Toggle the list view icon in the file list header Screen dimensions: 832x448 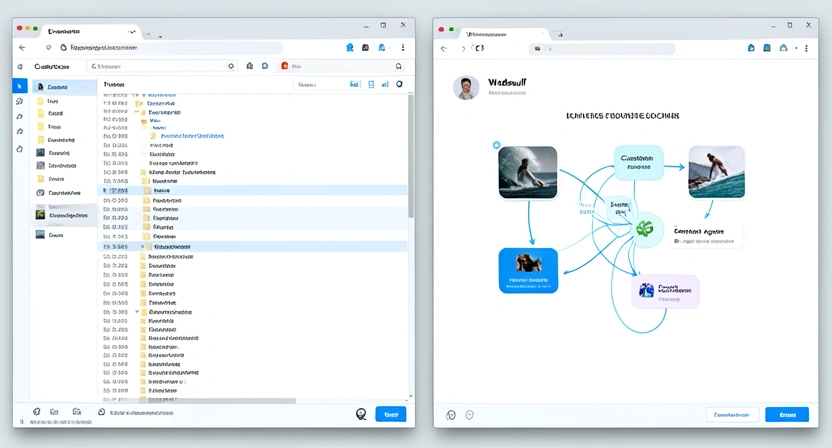[x=371, y=85]
